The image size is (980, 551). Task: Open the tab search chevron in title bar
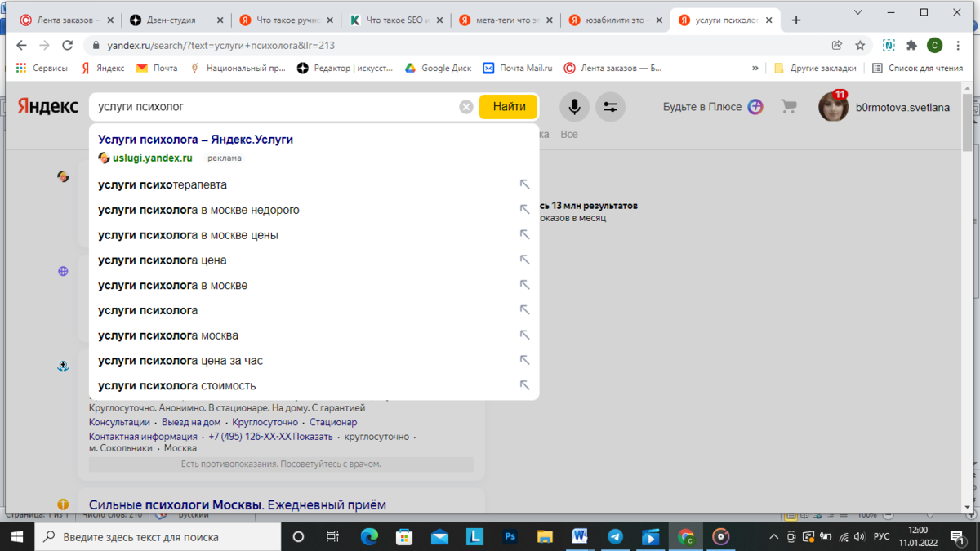click(859, 12)
